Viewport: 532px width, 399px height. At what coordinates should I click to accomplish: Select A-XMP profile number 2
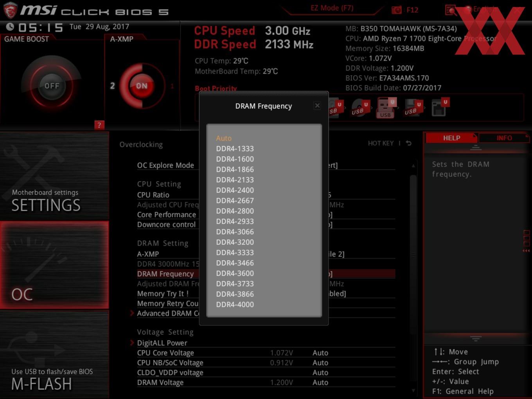(112, 86)
